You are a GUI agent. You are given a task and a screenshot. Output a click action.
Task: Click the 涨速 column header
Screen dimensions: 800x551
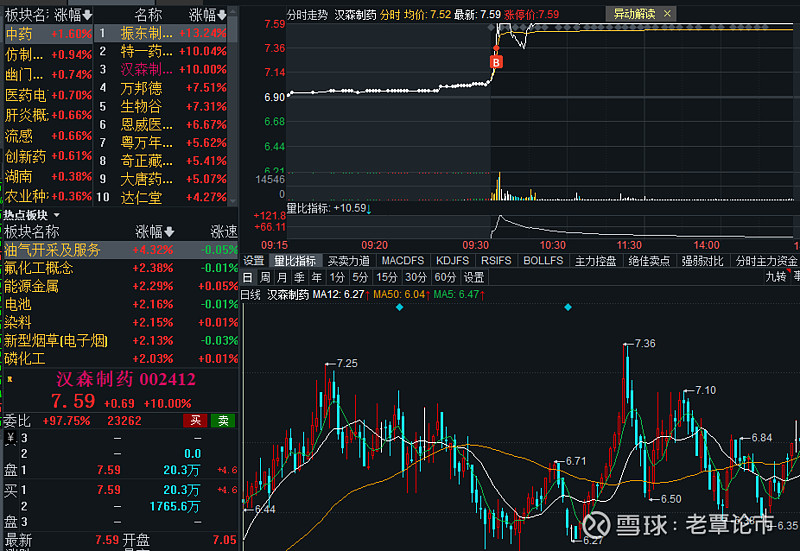click(x=223, y=232)
